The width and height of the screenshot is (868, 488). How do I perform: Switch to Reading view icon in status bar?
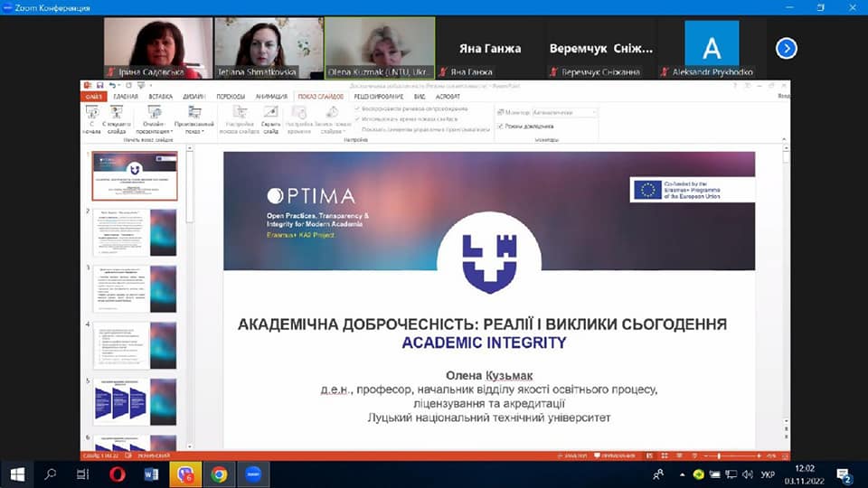click(679, 455)
